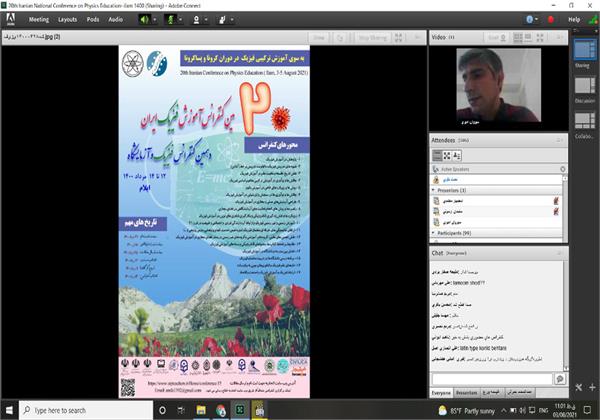Open the Meeting menu
The image size is (600, 420).
(38, 19)
